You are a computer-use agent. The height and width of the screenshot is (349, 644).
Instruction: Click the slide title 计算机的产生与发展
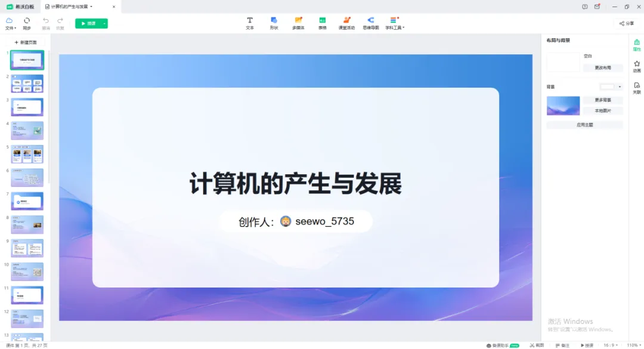(295, 183)
